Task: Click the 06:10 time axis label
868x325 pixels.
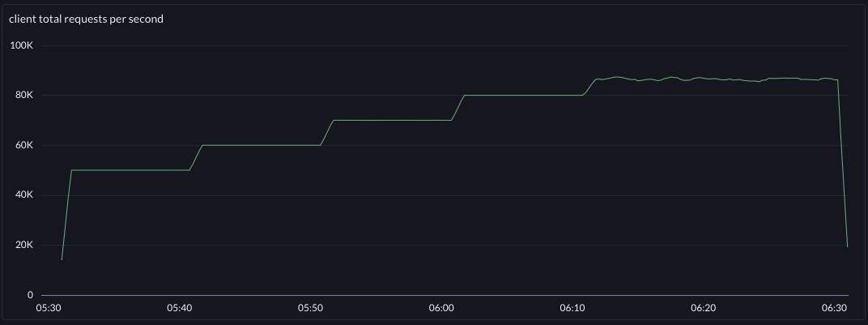Action: [x=572, y=309]
